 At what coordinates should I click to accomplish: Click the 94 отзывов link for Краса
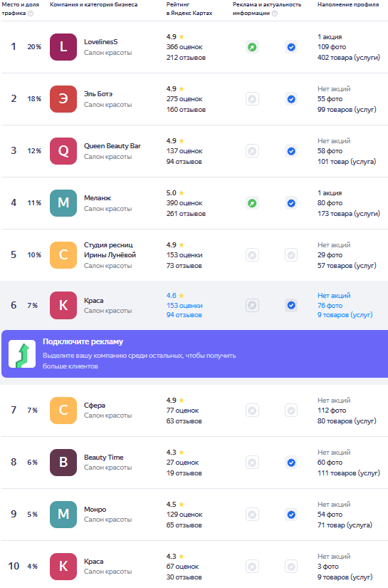(184, 315)
